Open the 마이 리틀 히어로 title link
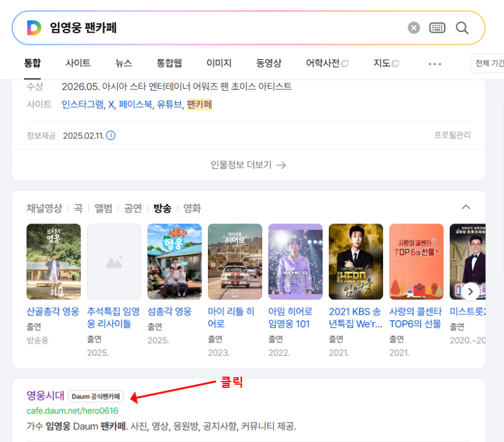This screenshot has width=504, height=442. [x=231, y=317]
